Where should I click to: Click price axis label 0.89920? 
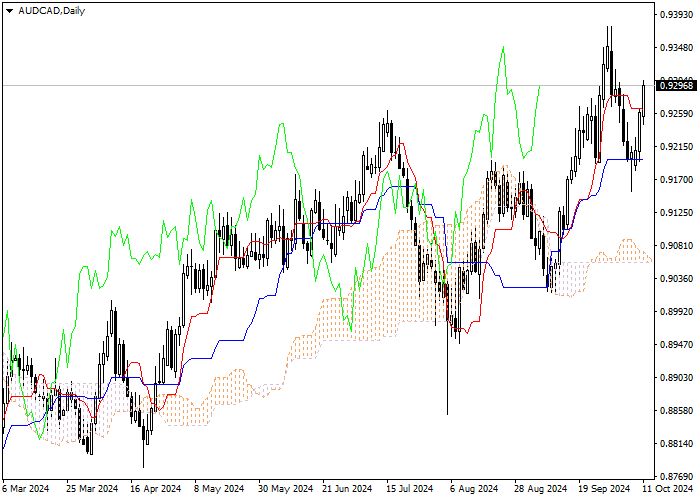677,312
